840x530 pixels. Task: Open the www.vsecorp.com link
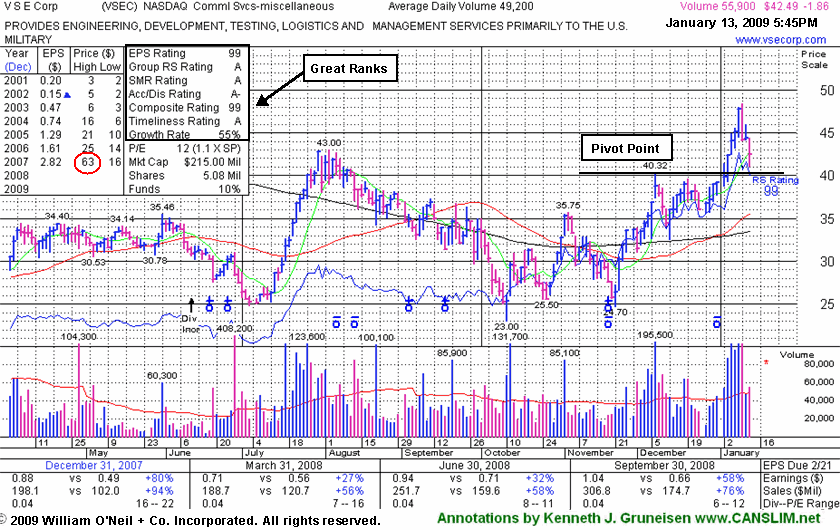pyautogui.click(x=781, y=40)
